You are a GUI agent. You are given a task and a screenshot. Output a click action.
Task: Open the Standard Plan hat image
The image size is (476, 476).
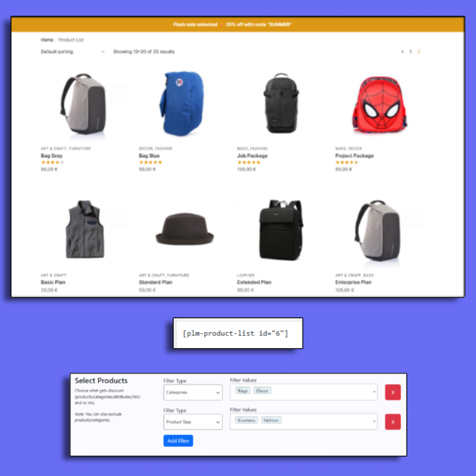(x=185, y=229)
